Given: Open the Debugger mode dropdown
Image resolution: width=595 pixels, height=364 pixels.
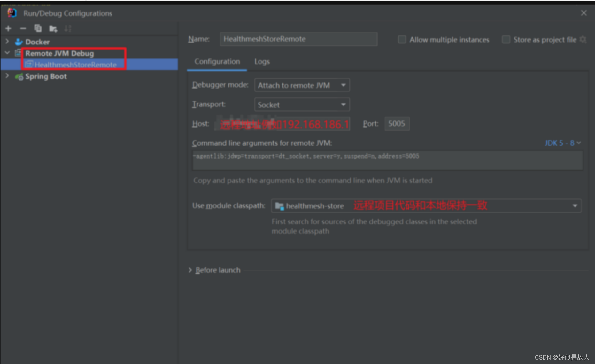Looking at the screenshot, I should (344, 85).
